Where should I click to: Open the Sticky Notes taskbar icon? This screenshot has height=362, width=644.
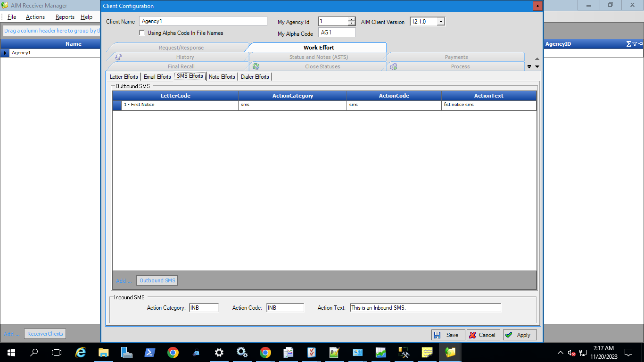(x=427, y=353)
